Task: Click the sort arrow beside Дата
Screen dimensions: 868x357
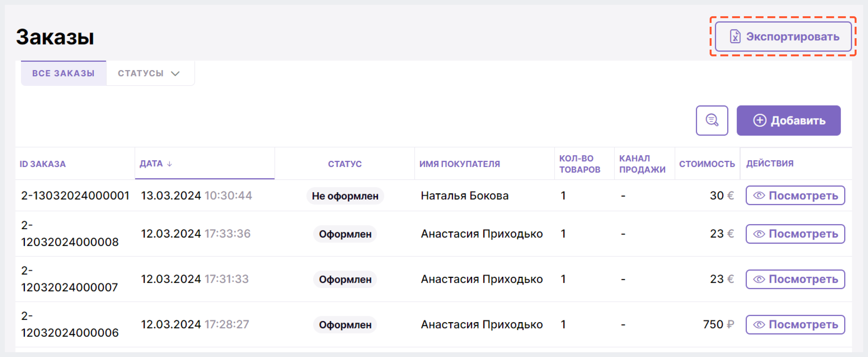Action: coord(169,164)
